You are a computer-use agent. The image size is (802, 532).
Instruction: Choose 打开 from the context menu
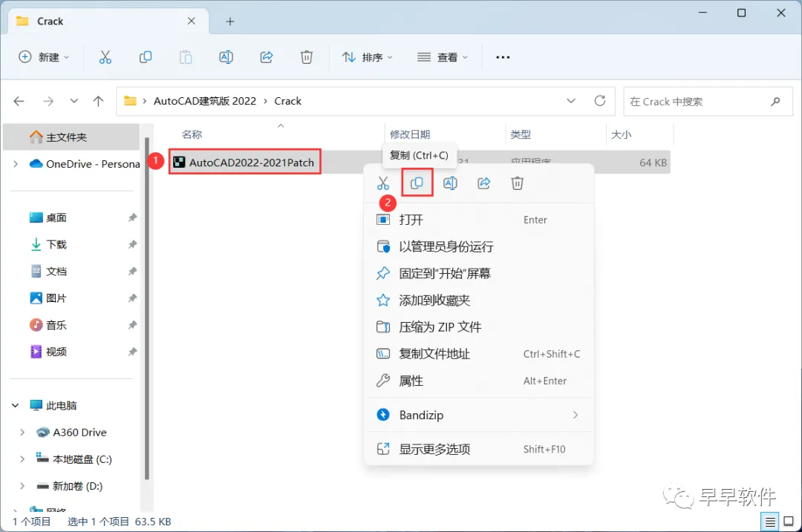(x=479, y=220)
